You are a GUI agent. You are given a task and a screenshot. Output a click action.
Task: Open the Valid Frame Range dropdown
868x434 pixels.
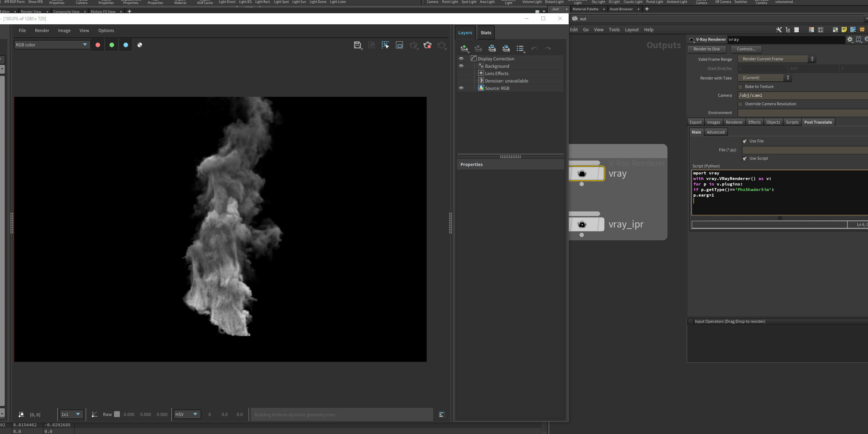pyautogui.click(x=777, y=59)
